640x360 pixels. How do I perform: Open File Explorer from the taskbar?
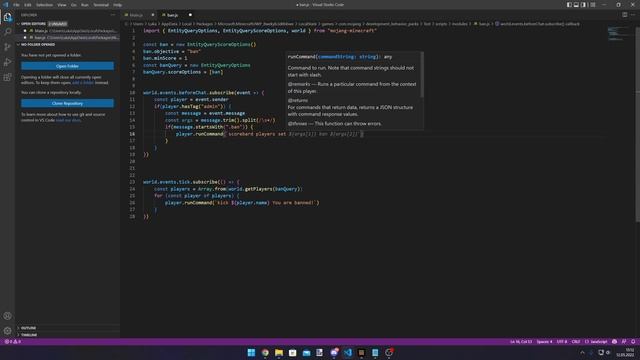click(x=279, y=353)
